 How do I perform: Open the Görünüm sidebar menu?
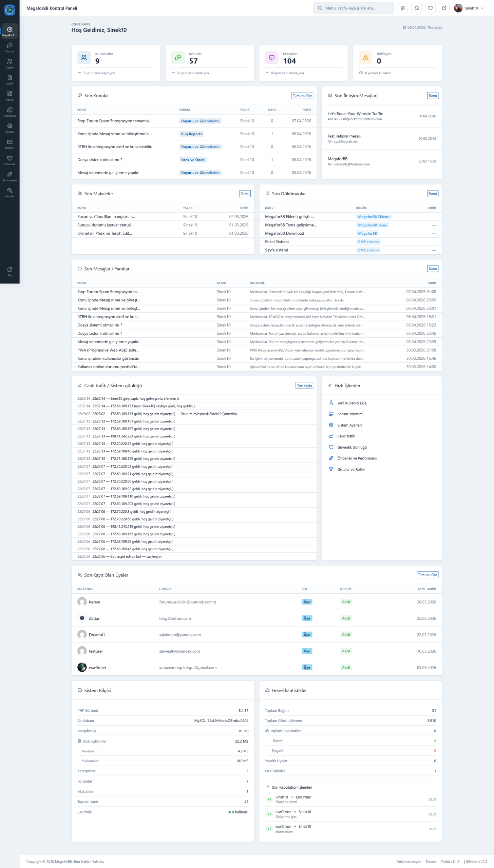click(9, 112)
